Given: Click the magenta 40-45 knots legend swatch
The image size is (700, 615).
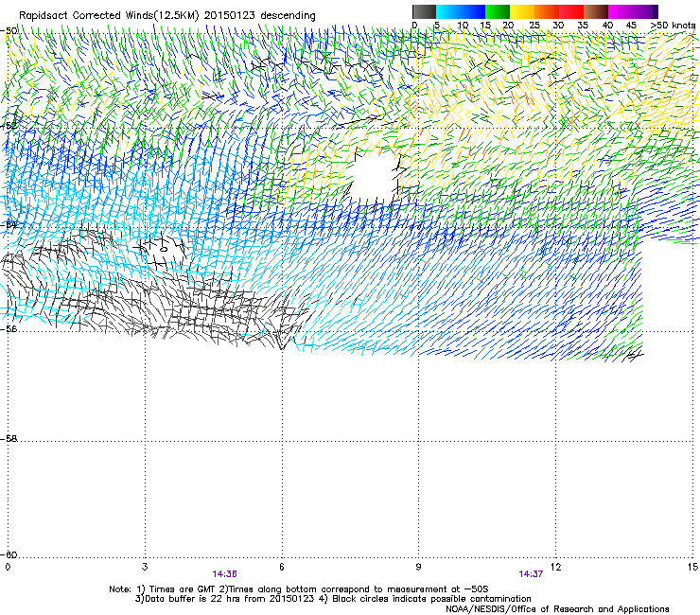Looking at the screenshot, I should coord(621,11).
